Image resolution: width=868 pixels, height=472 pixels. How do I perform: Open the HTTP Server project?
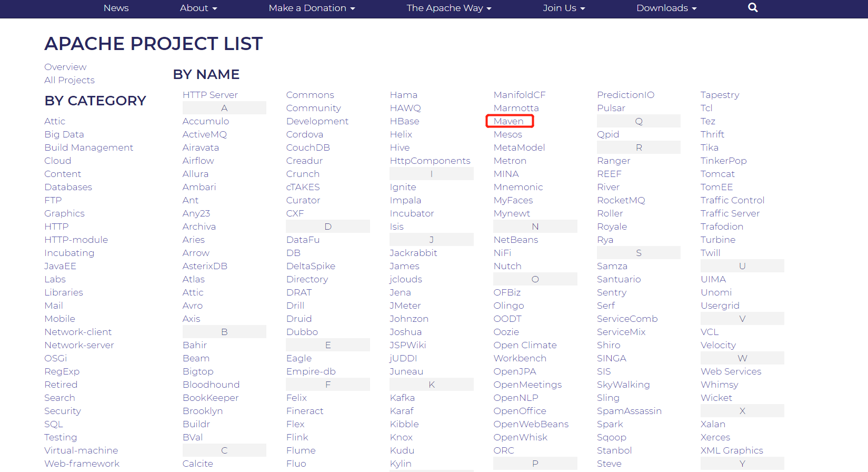[210, 95]
